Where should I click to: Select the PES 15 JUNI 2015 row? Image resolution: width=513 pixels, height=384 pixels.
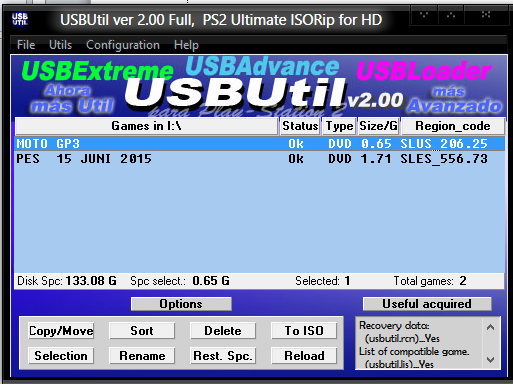click(x=259, y=159)
